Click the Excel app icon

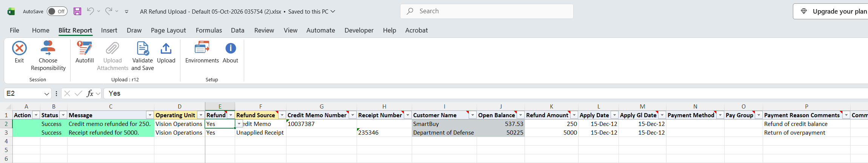(11, 11)
